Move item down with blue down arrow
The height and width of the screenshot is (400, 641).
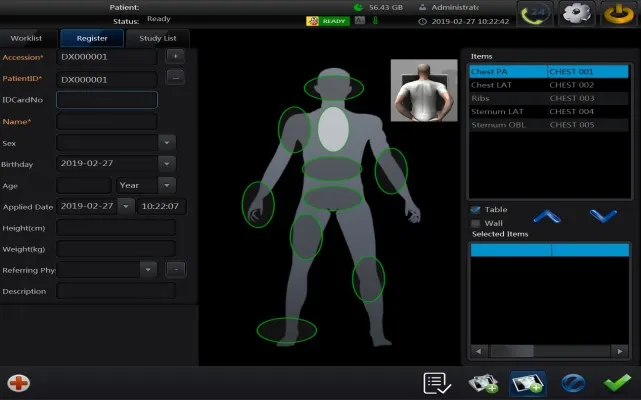(x=603, y=216)
